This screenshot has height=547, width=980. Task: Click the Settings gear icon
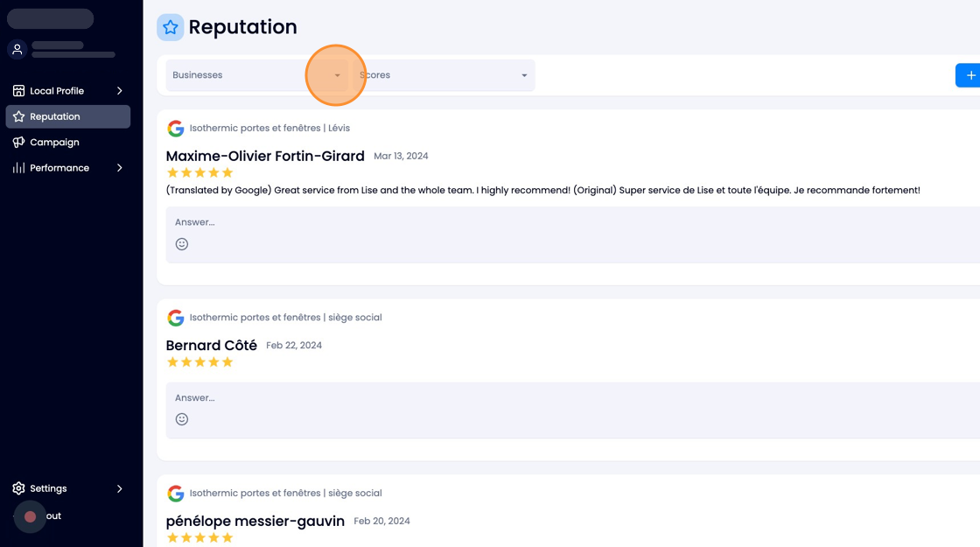[x=18, y=488]
